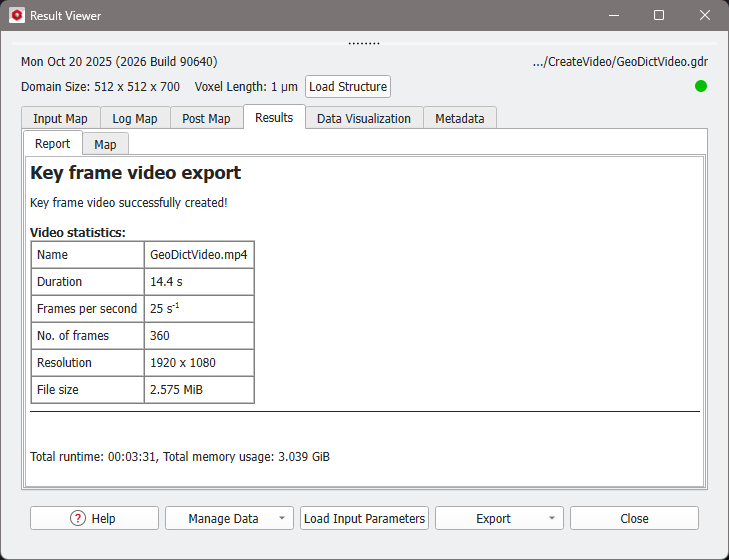Minimize the Result Viewer window
Image resolution: width=729 pixels, height=560 pixels.
[x=614, y=15]
